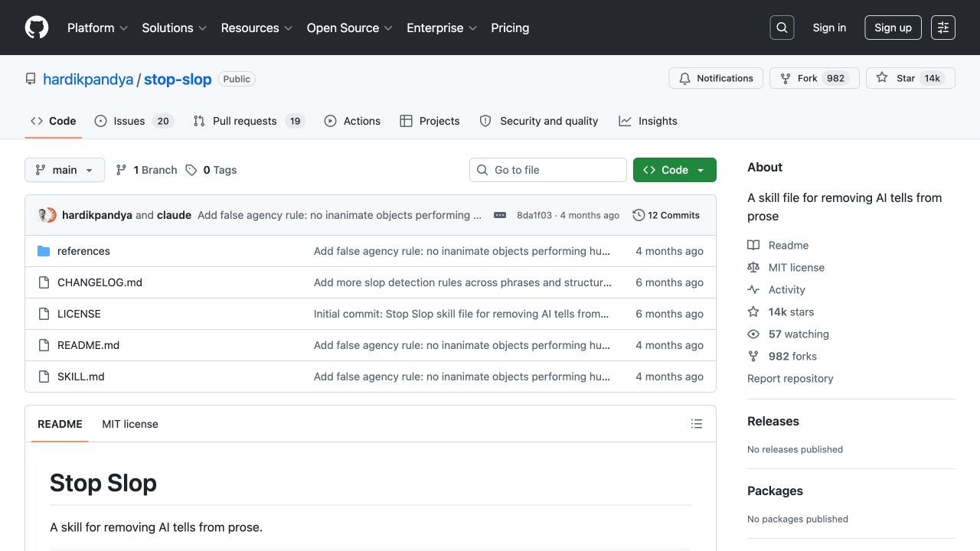The height and width of the screenshot is (551, 980).
Task: Open the references folder
Action: pyautogui.click(x=83, y=251)
